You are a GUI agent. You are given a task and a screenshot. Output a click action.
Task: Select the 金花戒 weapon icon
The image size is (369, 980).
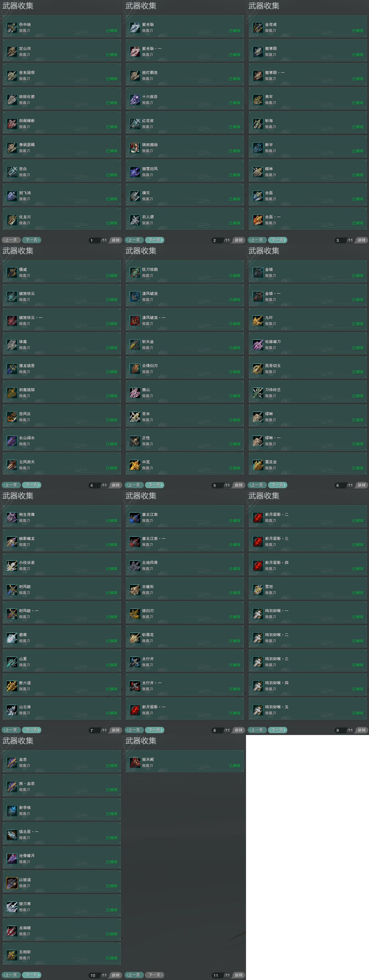tap(258, 27)
